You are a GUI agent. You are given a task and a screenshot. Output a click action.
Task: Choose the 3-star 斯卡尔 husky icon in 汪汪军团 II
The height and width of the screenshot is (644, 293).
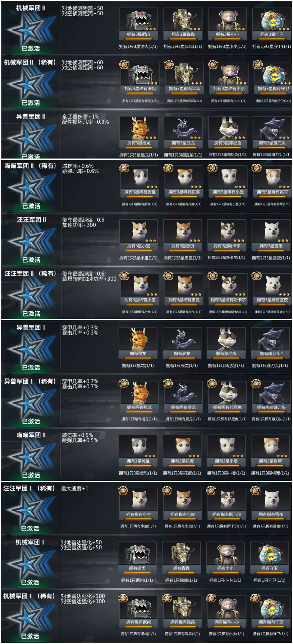point(227,235)
